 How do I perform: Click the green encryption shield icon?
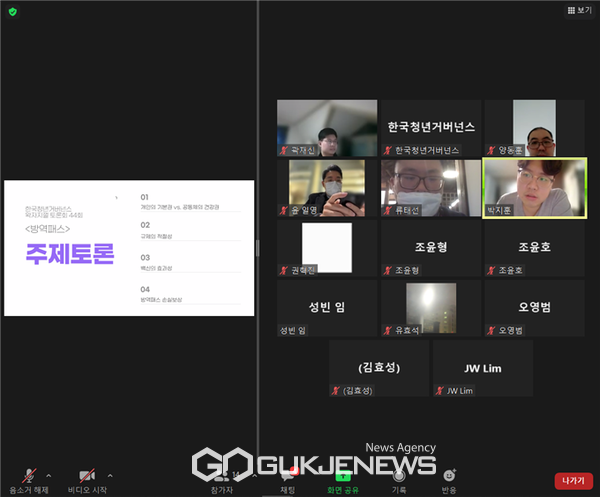[13, 12]
